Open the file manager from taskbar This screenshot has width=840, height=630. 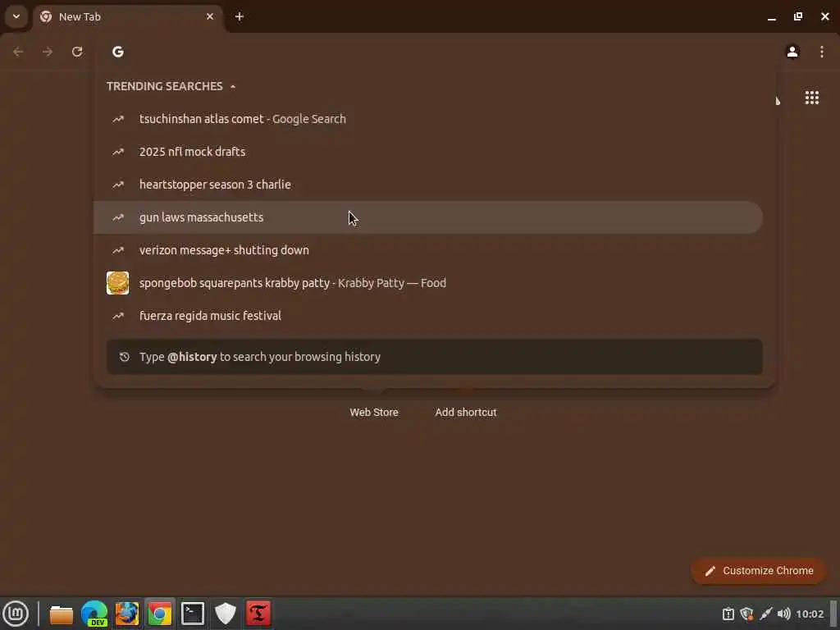click(62, 614)
